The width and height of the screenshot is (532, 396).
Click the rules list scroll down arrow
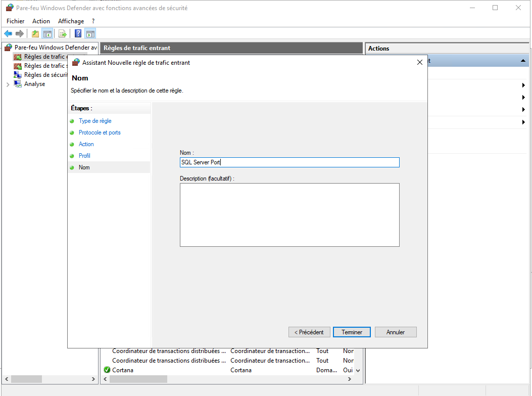358,370
